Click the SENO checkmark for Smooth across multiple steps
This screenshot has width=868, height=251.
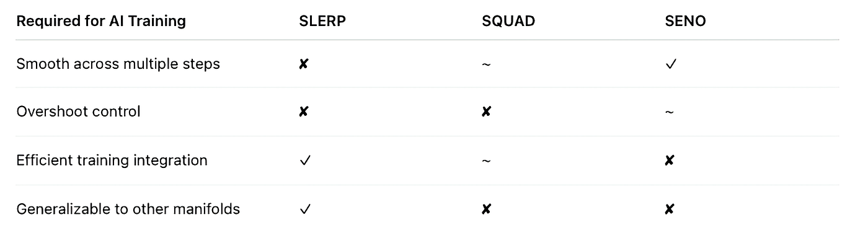[670, 64]
